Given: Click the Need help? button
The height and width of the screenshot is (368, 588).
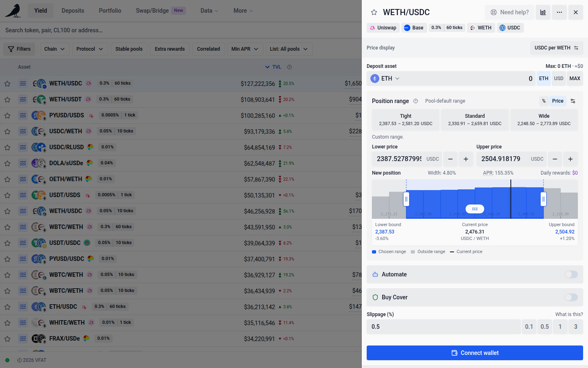Looking at the screenshot, I should [510, 12].
